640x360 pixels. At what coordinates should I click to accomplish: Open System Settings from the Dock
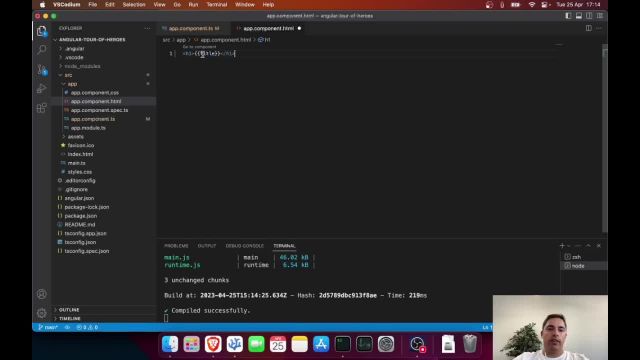click(386, 344)
